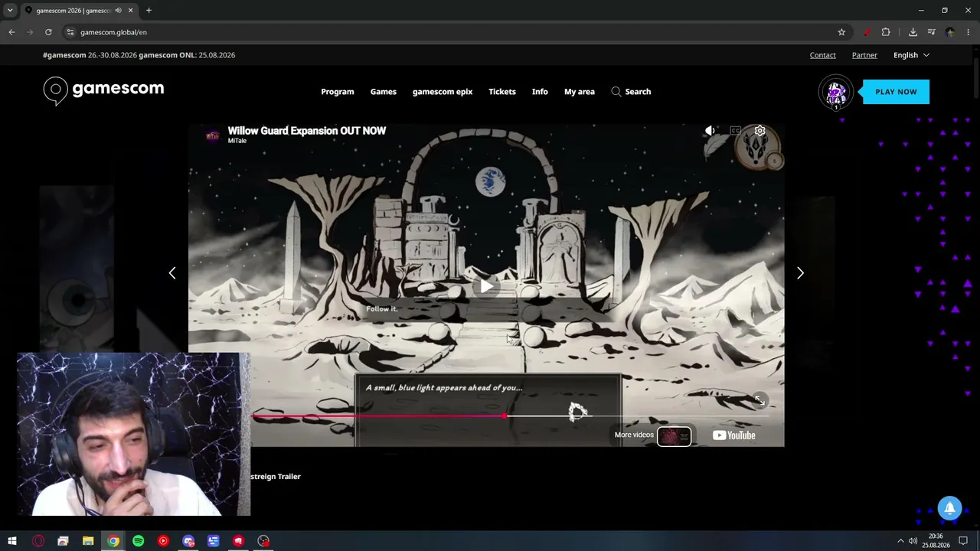This screenshot has height=551, width=980.
Task: Open the notification bell button
Action: [949, 508]
